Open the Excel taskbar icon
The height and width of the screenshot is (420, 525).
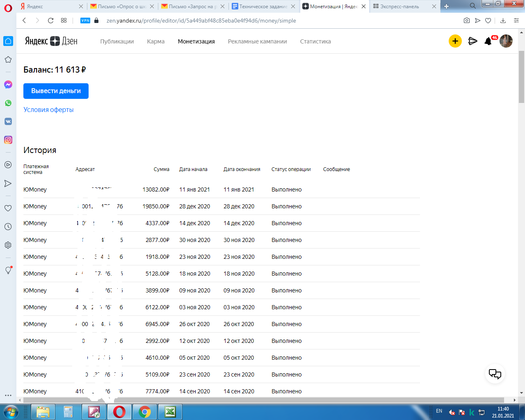170,412
